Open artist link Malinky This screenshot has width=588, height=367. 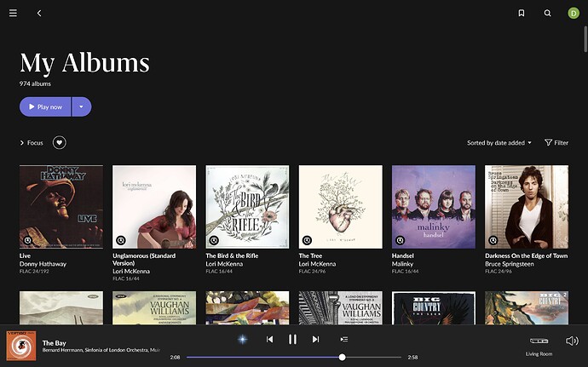point(403,264)
